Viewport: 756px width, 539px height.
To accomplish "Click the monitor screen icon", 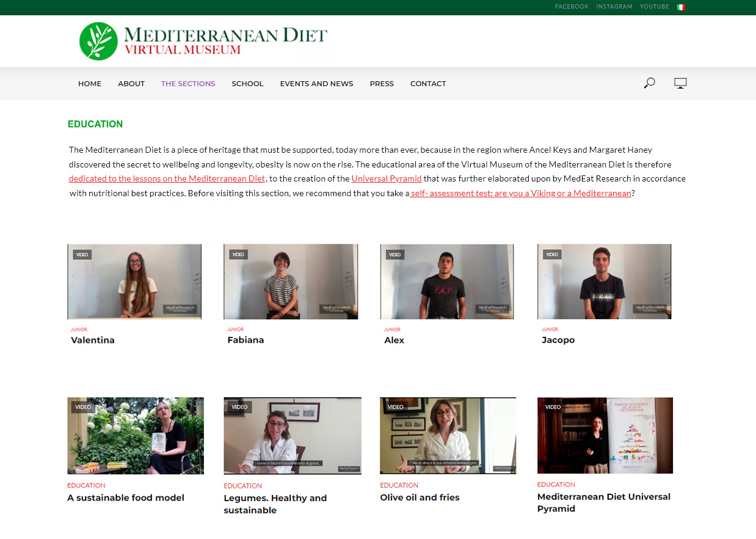I will (x=680, y=83).
